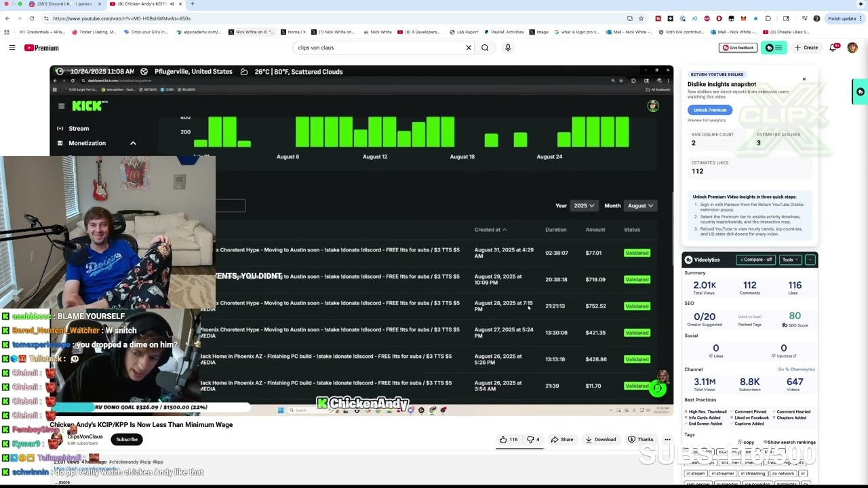The width and height of the screenshot is (868, 488).
Task: Open the Go To Channelytics link
Action: [x=796, y=369]
